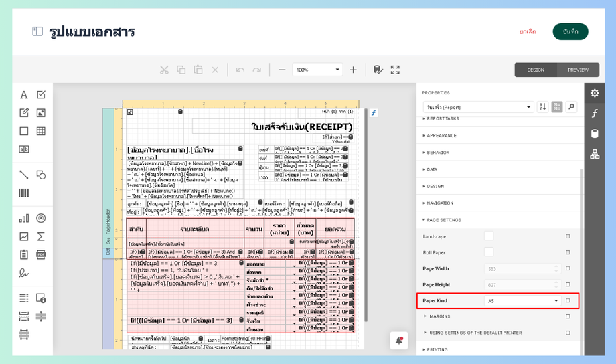Click the small square beside Paper Kind

tap(568, 301)
